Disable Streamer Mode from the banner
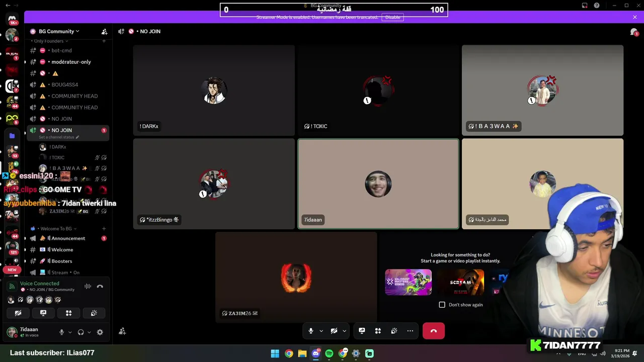644x362 pixels. tap(392, 17)
